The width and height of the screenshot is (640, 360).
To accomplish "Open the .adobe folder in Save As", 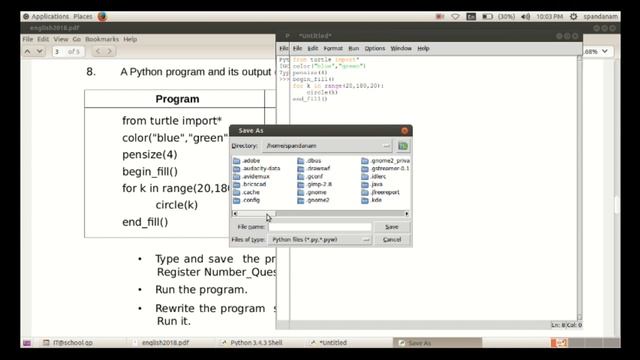I will [x=247, y=161].
